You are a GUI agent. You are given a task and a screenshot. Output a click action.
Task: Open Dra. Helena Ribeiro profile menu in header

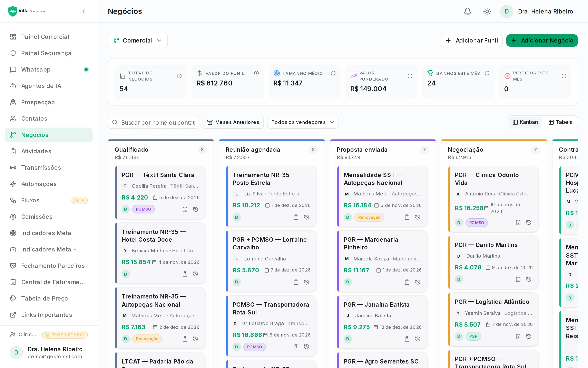[537, 11]
